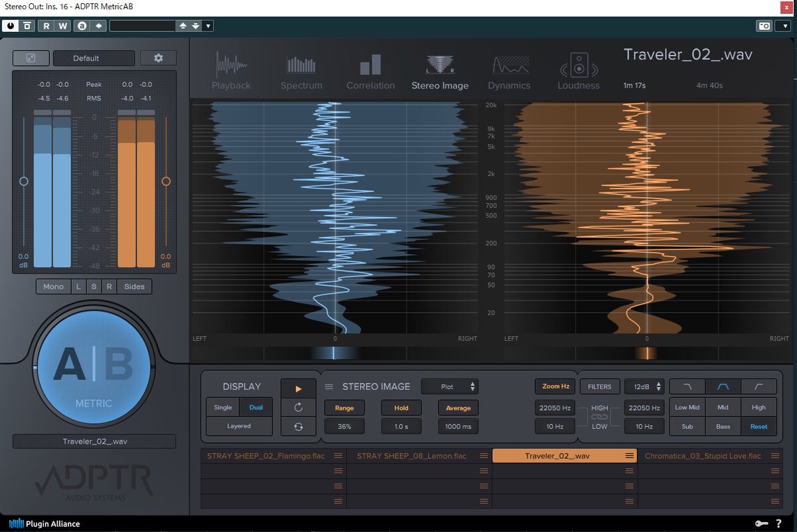Select the Low Mid filter band
This screenshot has width=797, height=532.
tap(687, 407)
